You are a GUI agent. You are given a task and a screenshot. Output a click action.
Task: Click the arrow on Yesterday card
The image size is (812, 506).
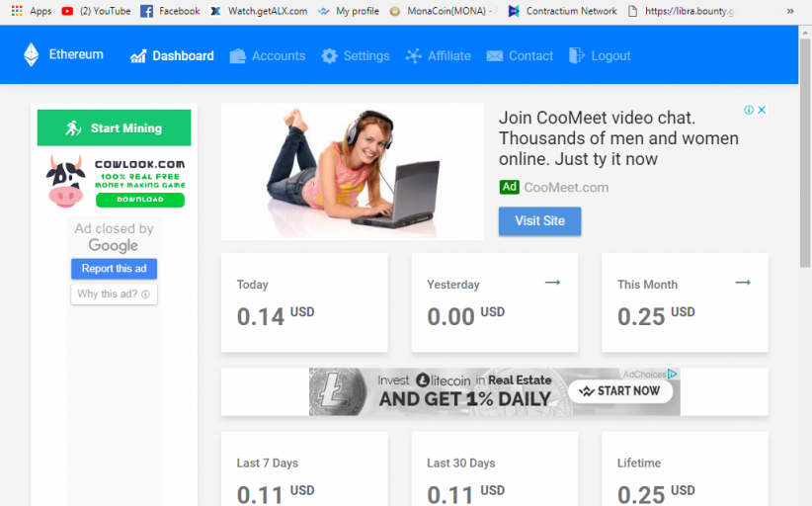coord(552,283)
